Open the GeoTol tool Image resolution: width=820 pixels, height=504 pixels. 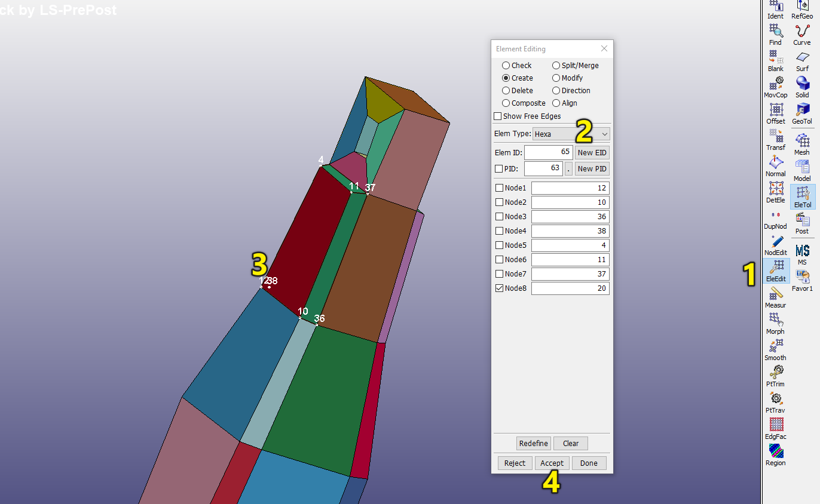click(802, 113)
